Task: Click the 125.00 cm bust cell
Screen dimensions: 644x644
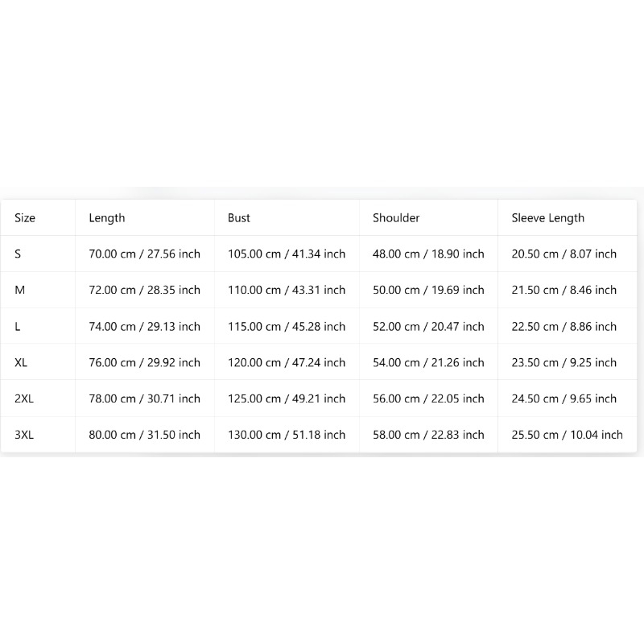Action: 287,398
